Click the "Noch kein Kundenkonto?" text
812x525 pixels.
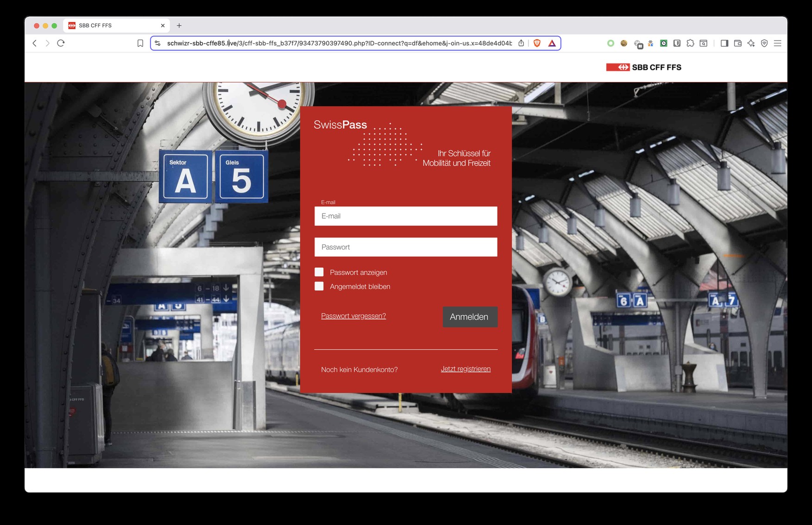359,369
